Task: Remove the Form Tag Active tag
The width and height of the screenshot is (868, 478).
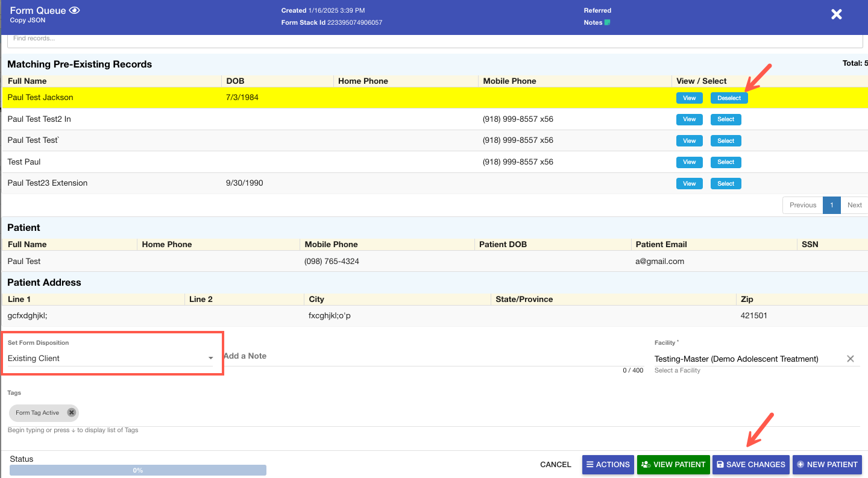Action: click(x=72, y=413)
